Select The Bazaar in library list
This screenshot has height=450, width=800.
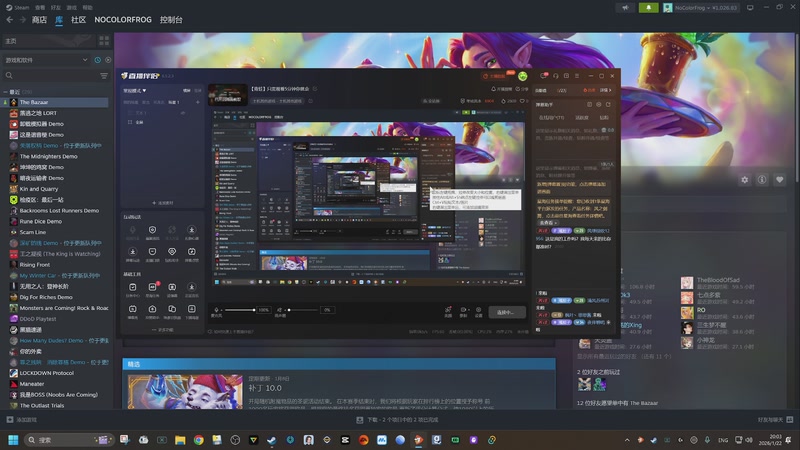56,102
